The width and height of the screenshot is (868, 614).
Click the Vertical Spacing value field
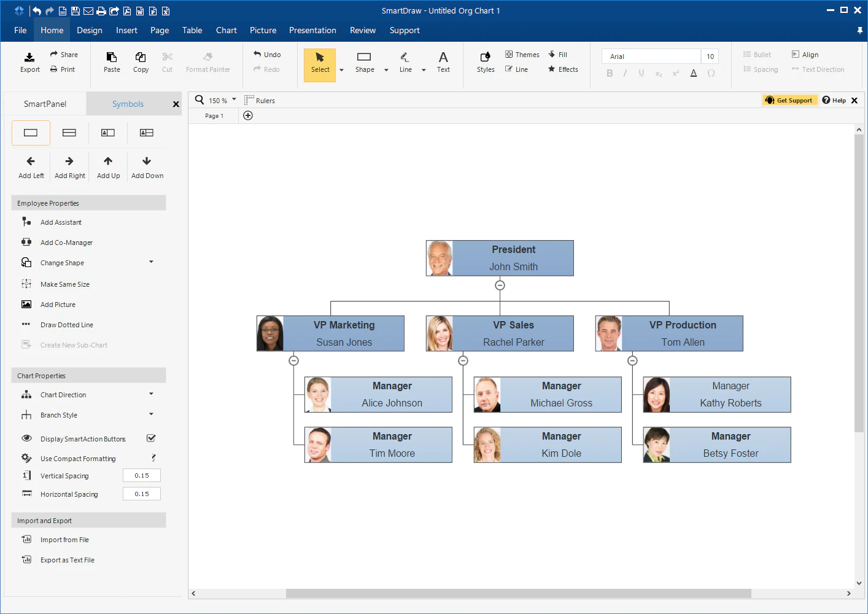coord(142,475)
